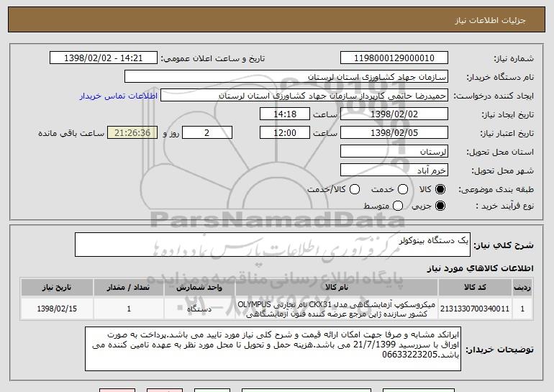Click the نوع فرآیند خرید label
Viewport: 554px width, 392px height.
504,206
